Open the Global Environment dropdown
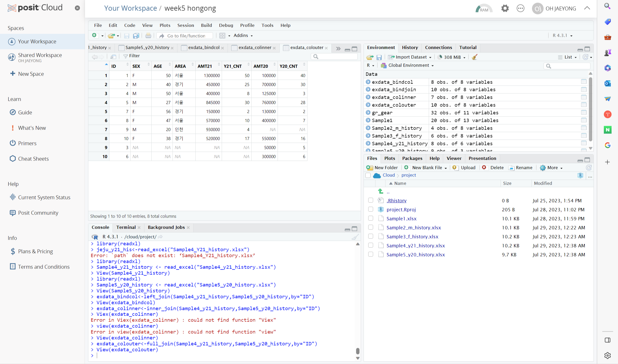This screenshot has width=618, height=364. tap(411, 65)
